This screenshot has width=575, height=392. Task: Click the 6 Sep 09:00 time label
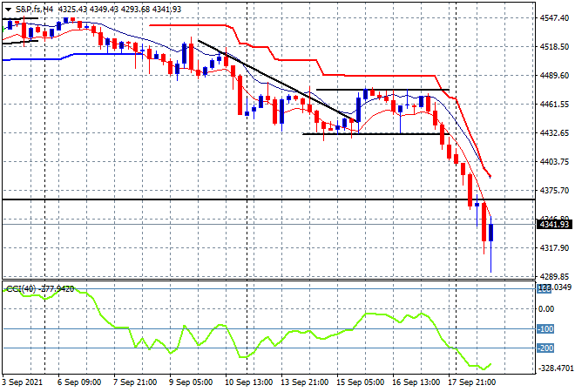[79, 382]
